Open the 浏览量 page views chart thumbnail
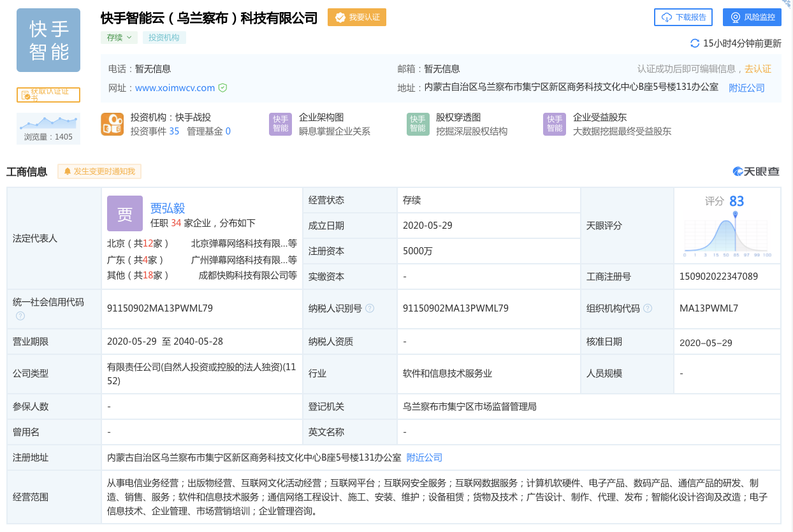This screenshot has height=532, width=793. pos(48,129)
